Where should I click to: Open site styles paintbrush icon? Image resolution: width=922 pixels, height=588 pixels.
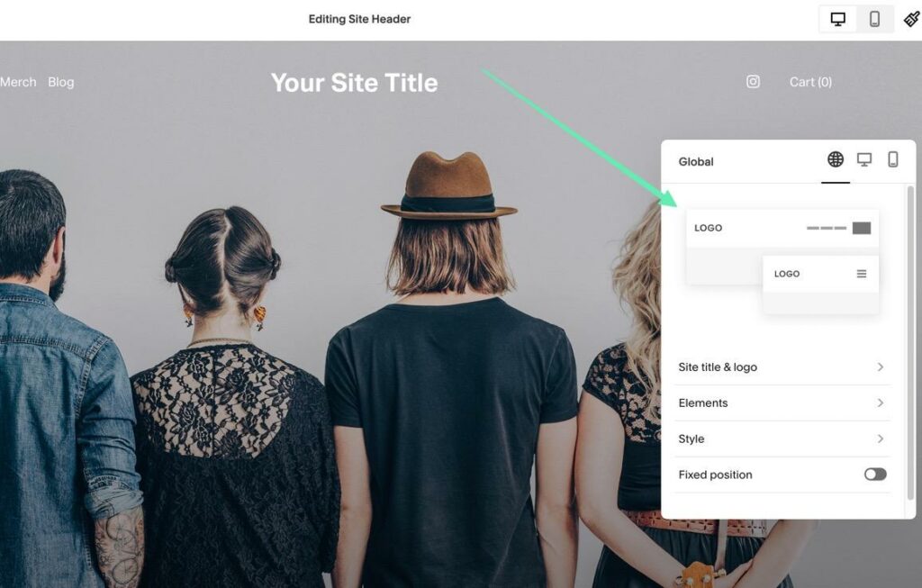coord(911,20)
